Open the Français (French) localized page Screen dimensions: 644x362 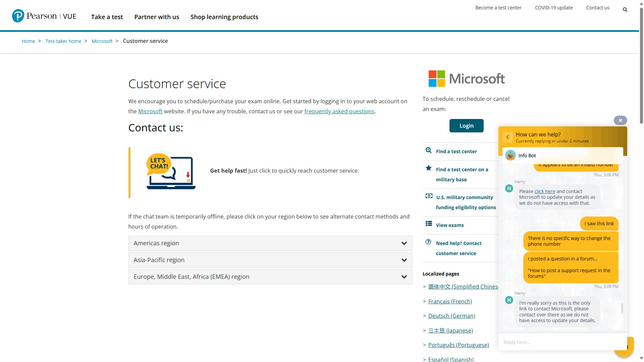click(450, 301)
